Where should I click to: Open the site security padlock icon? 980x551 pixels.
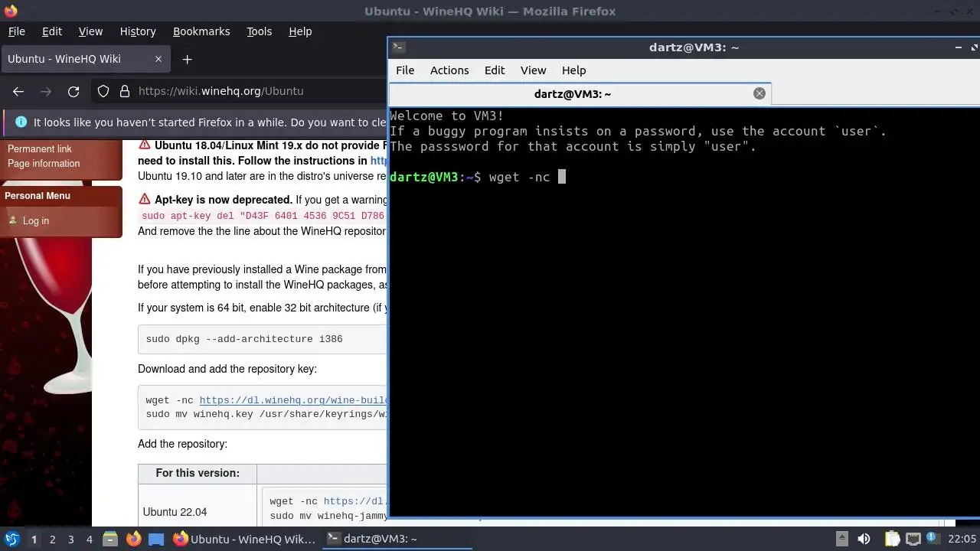click(125, 91)
